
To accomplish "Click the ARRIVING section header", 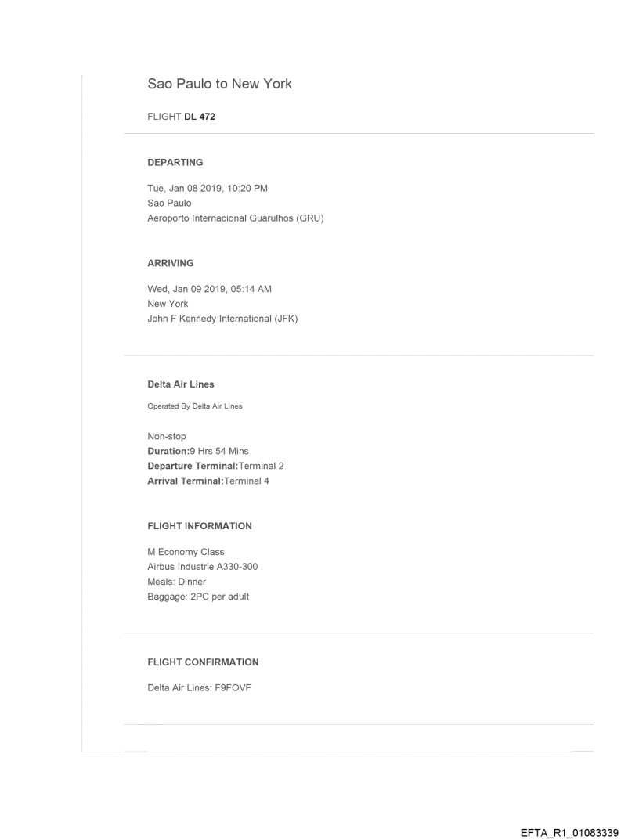I will (x=171, y=264).
